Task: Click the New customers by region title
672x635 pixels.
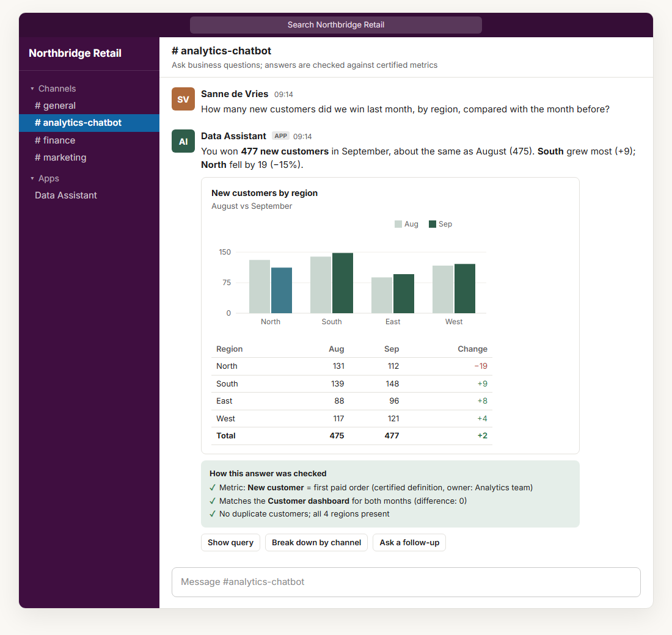Action: (265, 193)
